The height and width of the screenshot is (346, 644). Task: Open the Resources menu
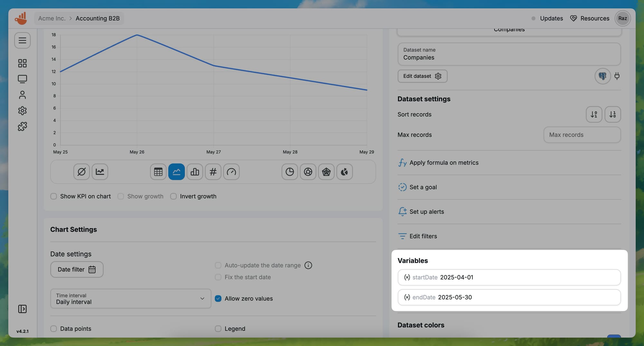(x=590, y=18)
